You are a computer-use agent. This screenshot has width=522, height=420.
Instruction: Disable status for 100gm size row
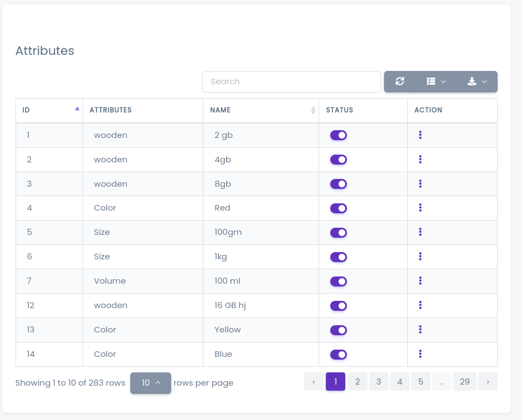point(338,233)
